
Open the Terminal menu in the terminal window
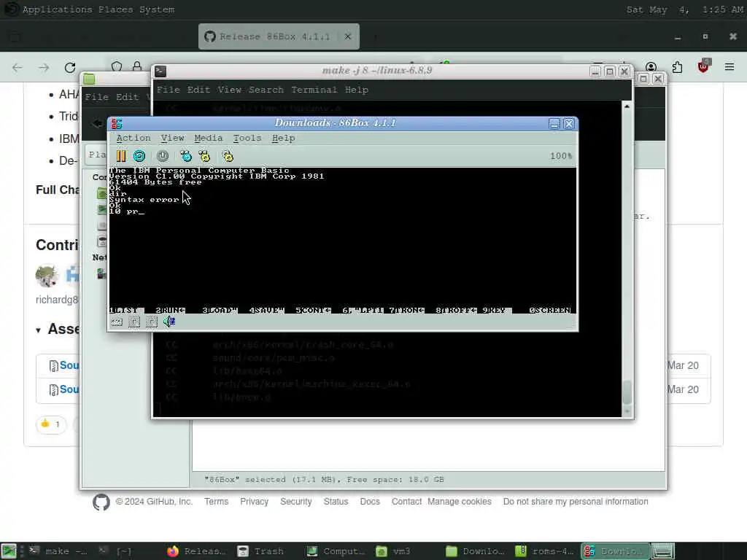coord(314,90)
